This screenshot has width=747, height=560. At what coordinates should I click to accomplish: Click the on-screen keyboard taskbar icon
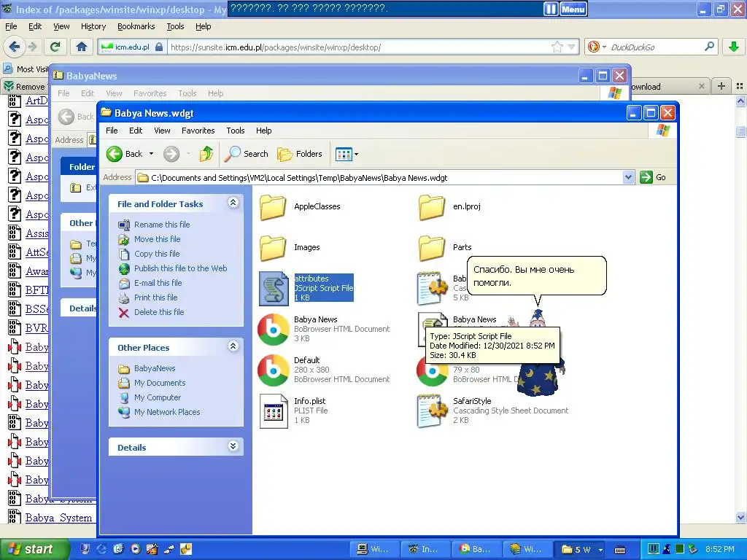620,550
